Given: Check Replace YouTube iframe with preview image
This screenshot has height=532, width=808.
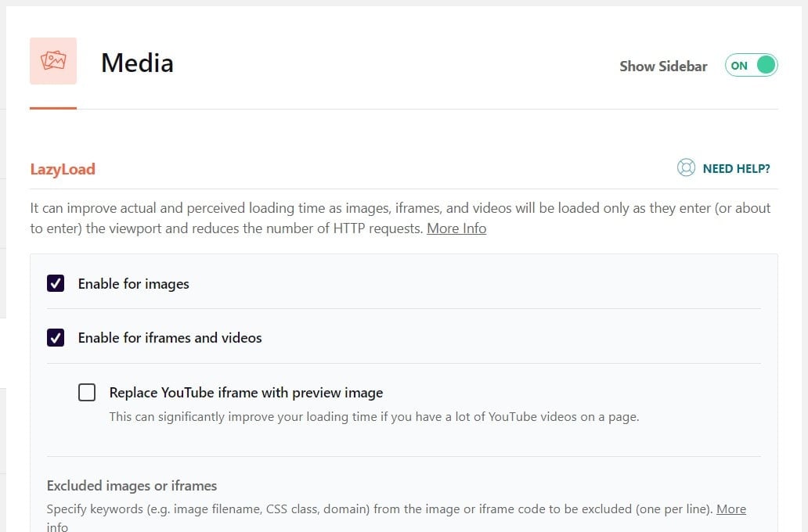Looking at the screenshot, I should [x=87, y=392].
